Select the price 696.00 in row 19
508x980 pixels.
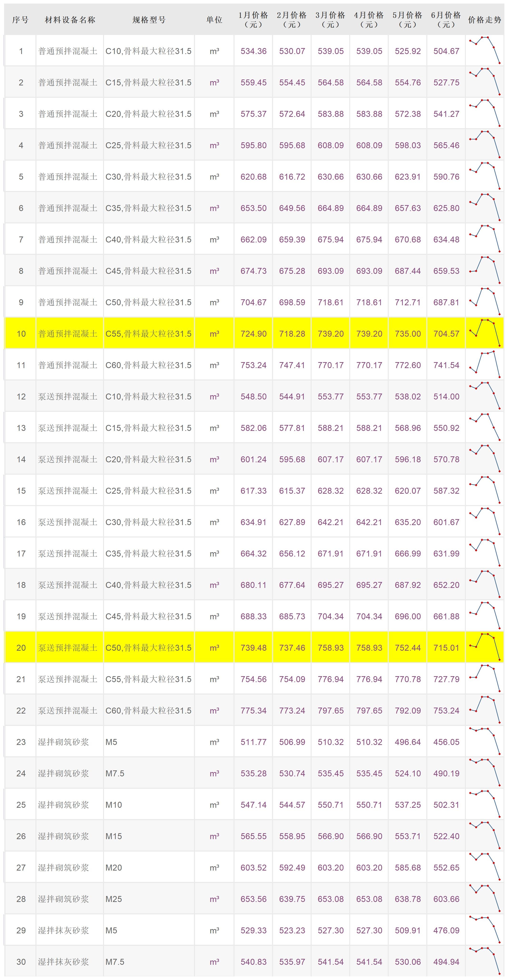(x=408, y=616)
